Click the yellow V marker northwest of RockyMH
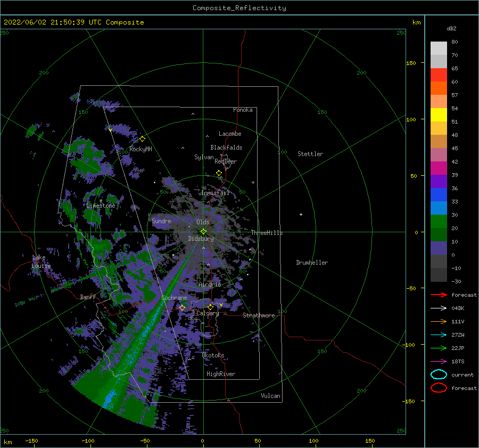This screenshot has width=479, height=448. (110, 130)
